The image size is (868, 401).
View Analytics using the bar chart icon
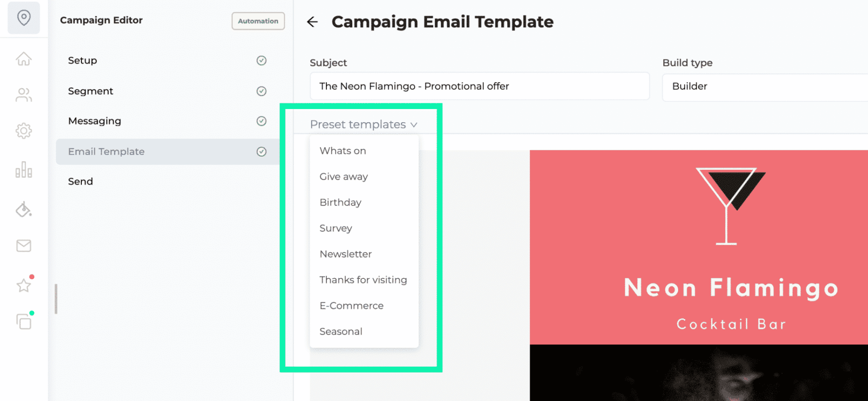(x=24, y=170)
